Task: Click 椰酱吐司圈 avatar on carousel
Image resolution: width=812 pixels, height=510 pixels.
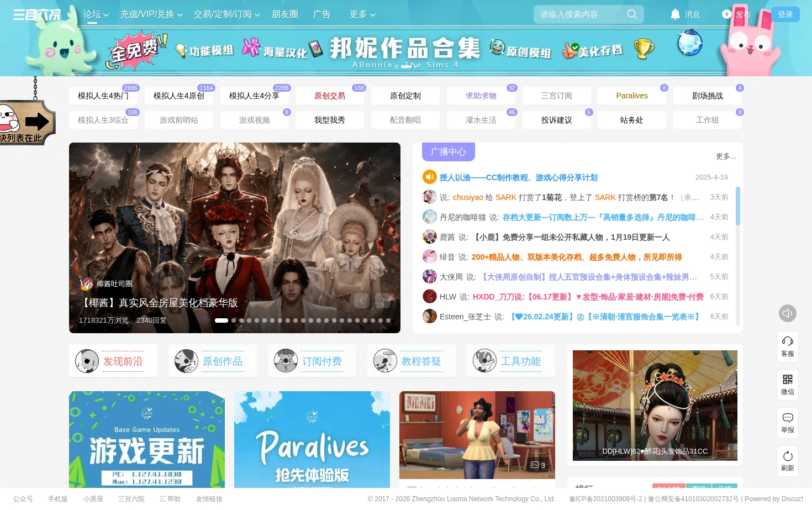Action: click(x=86, y=283)
